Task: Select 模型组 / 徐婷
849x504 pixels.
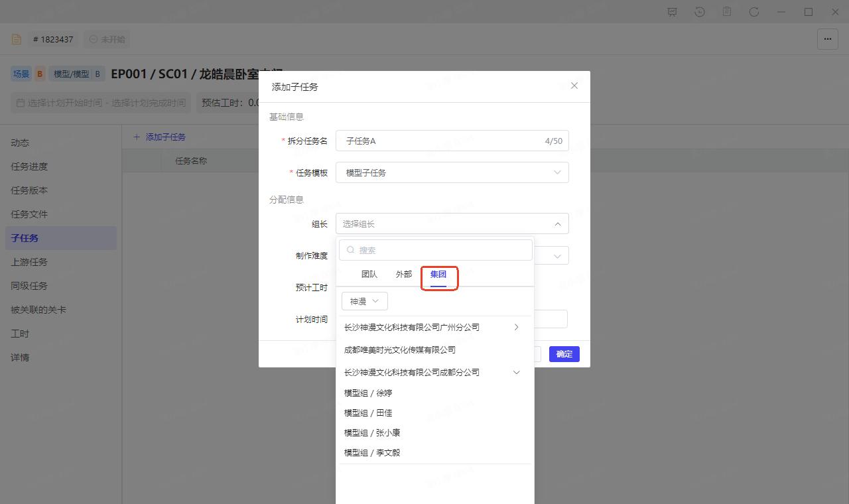Action: pyautogui.click(x=368, y=393)
